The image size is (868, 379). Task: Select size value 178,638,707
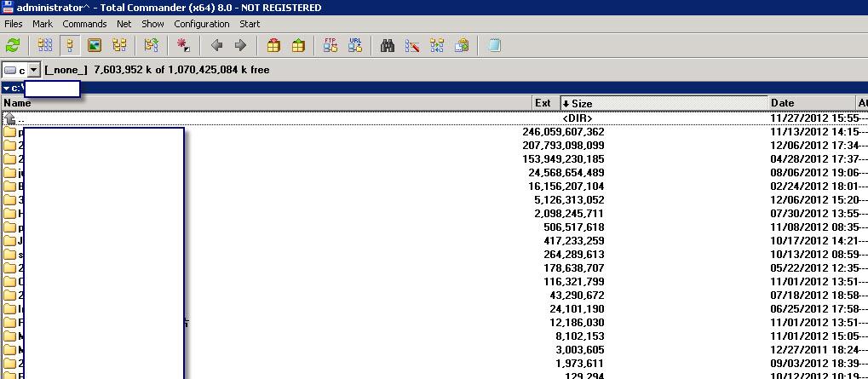click(574, 267)
